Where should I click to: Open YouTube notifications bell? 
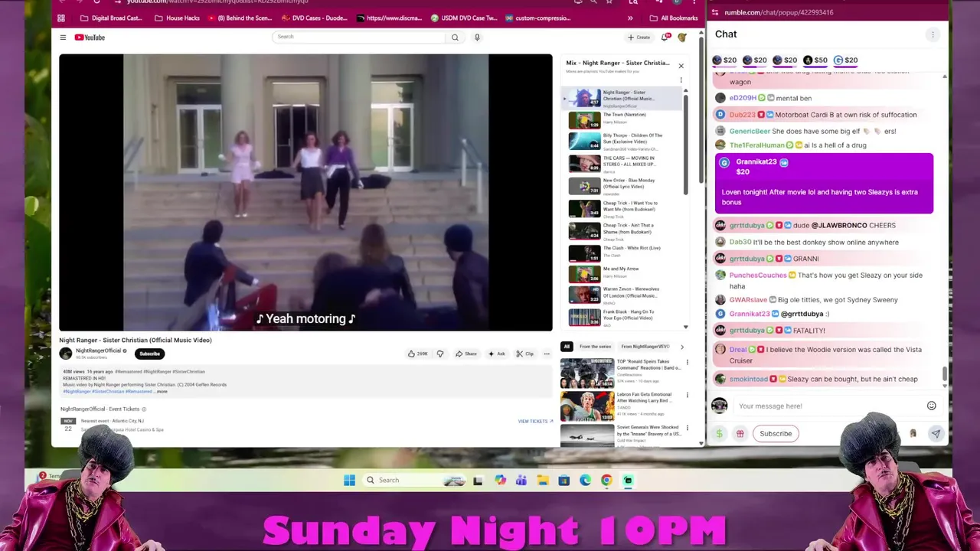[665, 37]
